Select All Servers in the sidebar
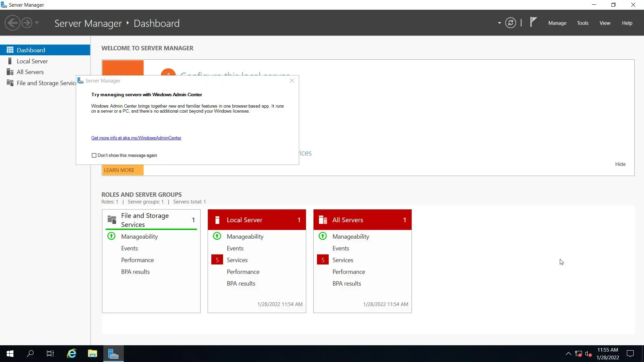The height and width of the screenshot is (362, 644). pyautogui.click(x=30, y=72)
